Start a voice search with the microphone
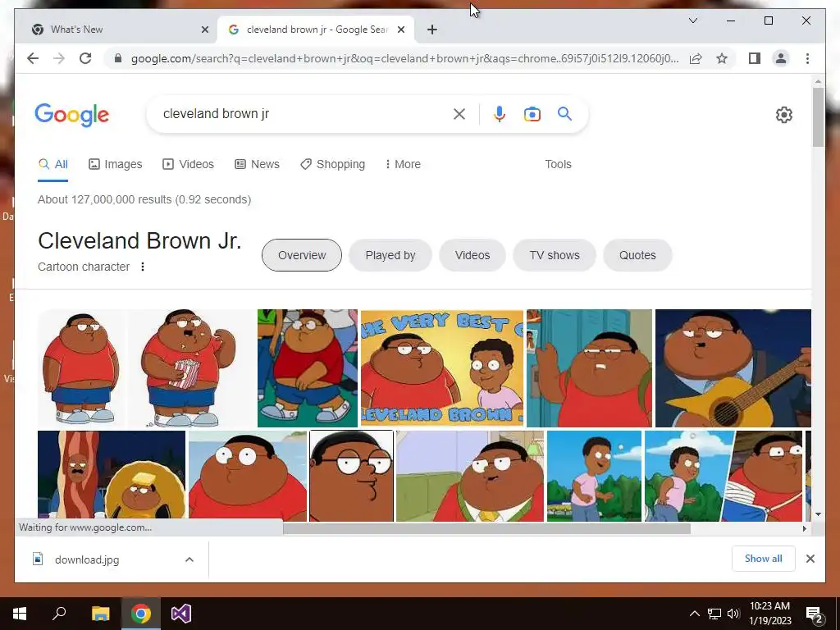 pos(500,113)
